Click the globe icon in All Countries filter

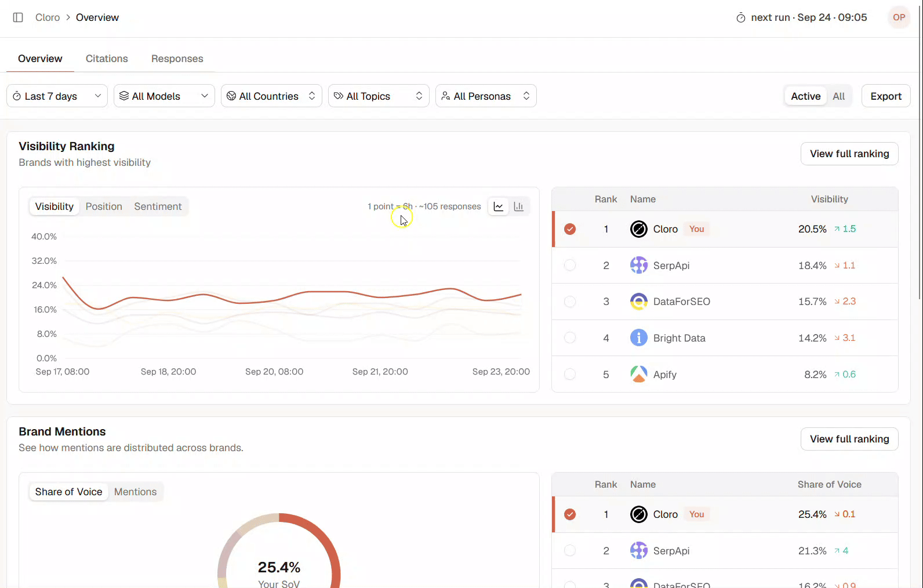[x=231, y=96]
